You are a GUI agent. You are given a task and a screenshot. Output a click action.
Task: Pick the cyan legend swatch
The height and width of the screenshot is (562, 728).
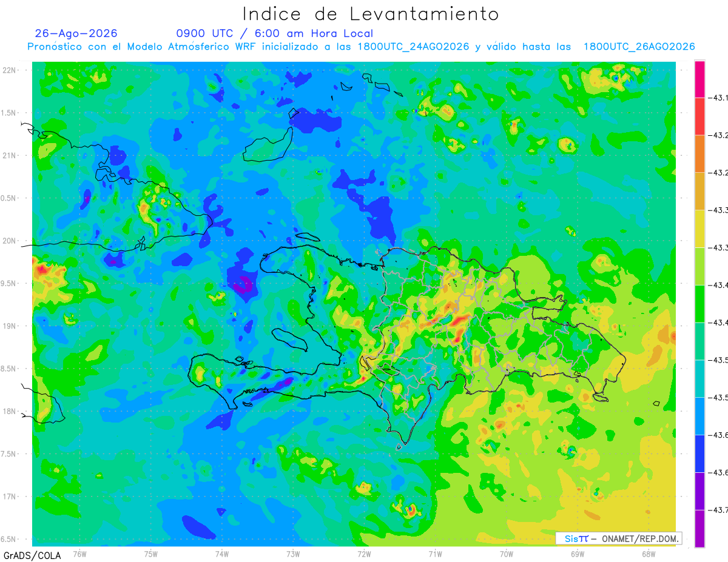click(699, 379)
